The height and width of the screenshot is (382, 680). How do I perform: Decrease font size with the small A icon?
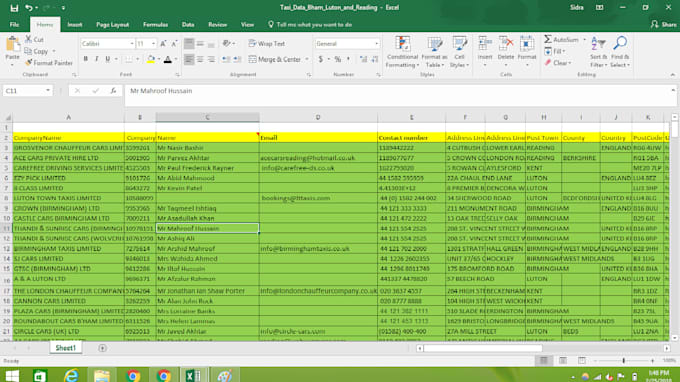click(174, 44)
